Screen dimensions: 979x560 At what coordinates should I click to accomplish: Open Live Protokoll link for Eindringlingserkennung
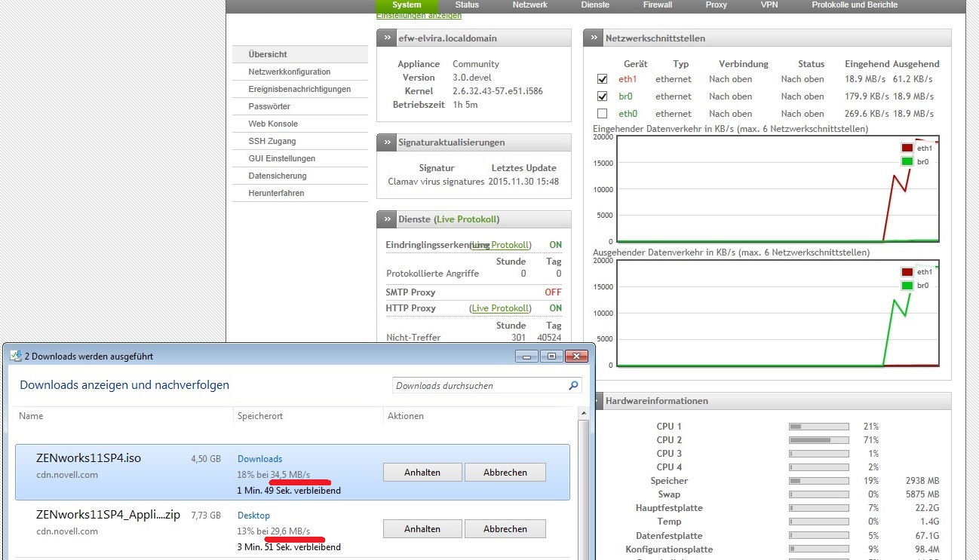(500, 245)
